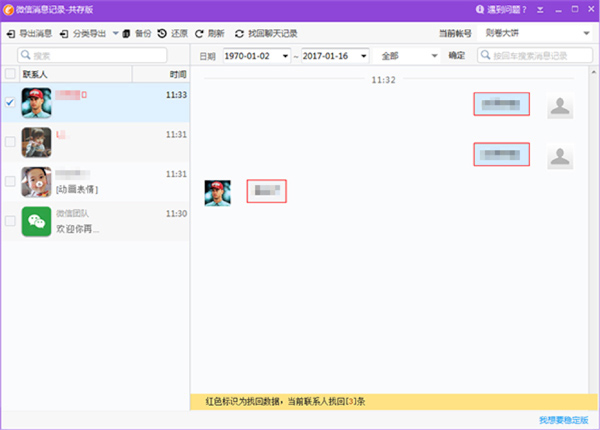Click the 导出消息 export icon
The image size is (600, 430).
(11, 34)
